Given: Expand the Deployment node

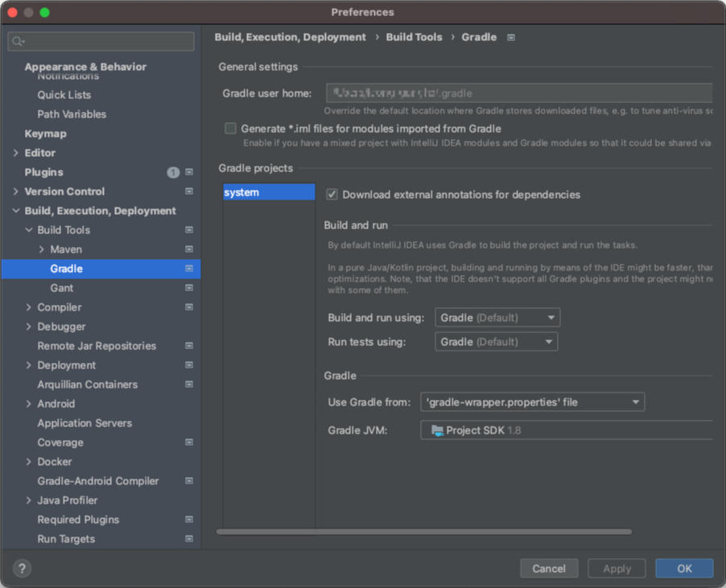Looking at the screenshot, I should 29,365.
